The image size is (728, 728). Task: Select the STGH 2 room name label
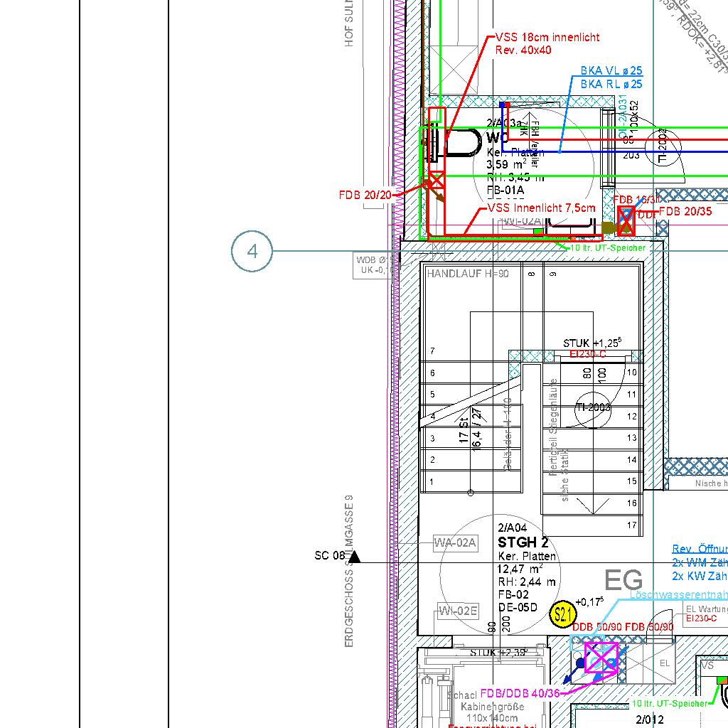click(x=523, y=542)
